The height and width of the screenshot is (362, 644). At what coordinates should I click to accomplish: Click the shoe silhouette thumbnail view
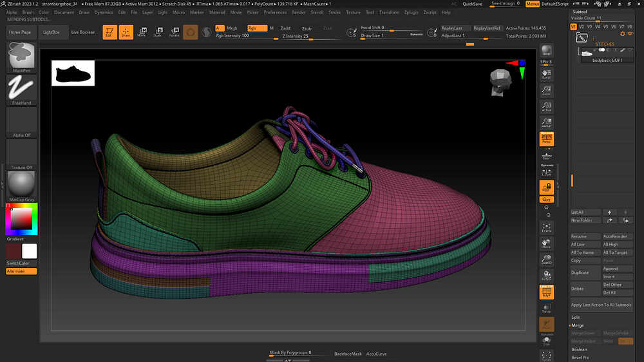[73, 73]
